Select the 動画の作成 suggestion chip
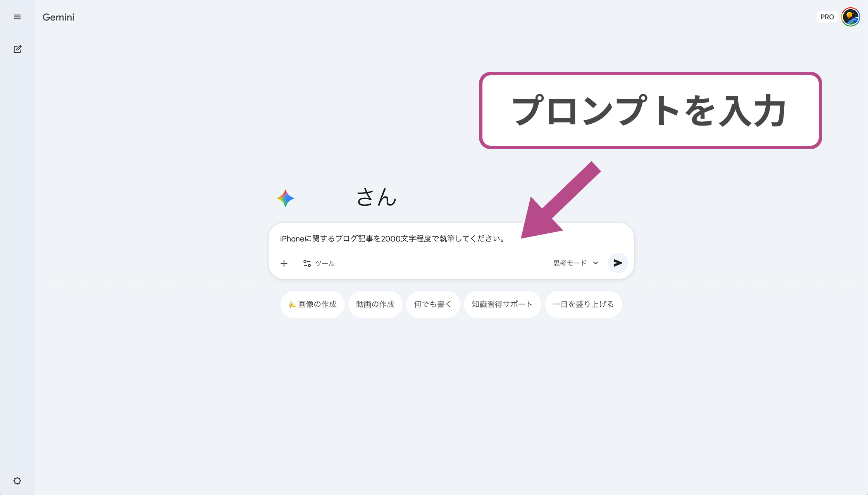Viewport: 868px width, 495px height. (x=375, y=304)
